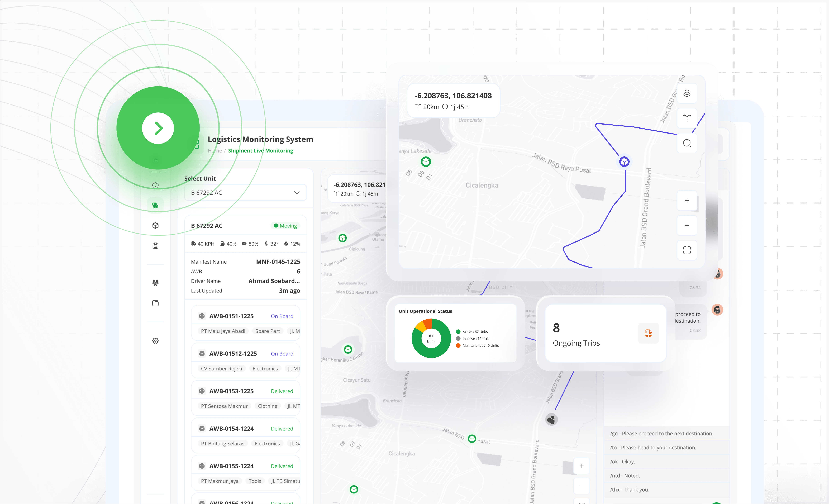Viewport: 829px width, 504px height.
Task: Click fullscreen expand icon on large map
Action: (x=687, y=250)
